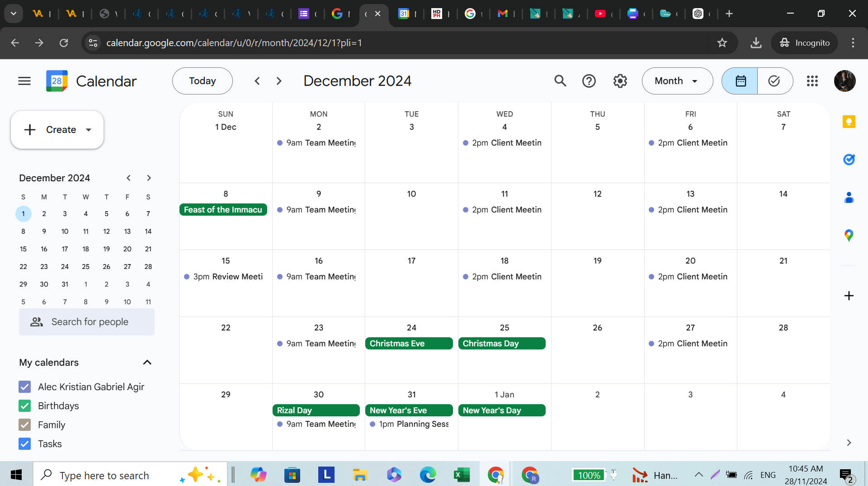Open Microsoft Edge from the taskbar

click(428, 475)
